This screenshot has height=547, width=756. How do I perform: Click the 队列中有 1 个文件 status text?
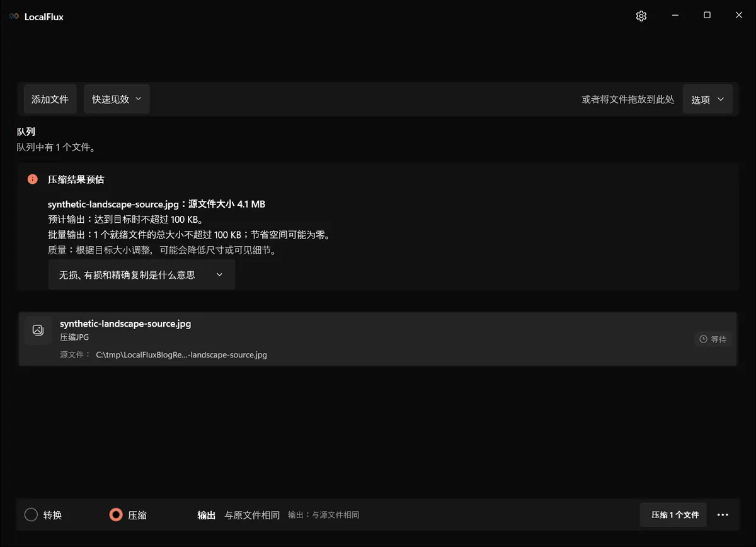[x=55, y=147]
